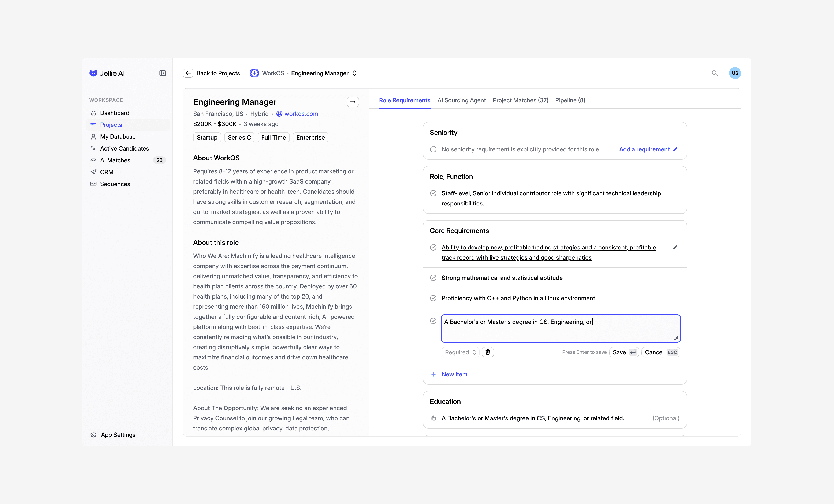Delete requirement using trash icon
834x504 pixels.
click(x=487, y=352)
